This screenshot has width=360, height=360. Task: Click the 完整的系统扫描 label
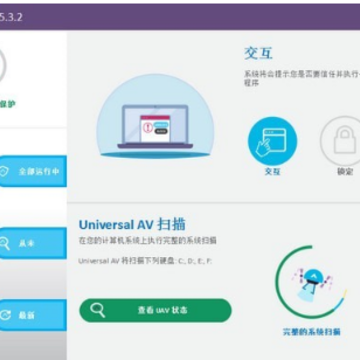click(x=312, y=332)
